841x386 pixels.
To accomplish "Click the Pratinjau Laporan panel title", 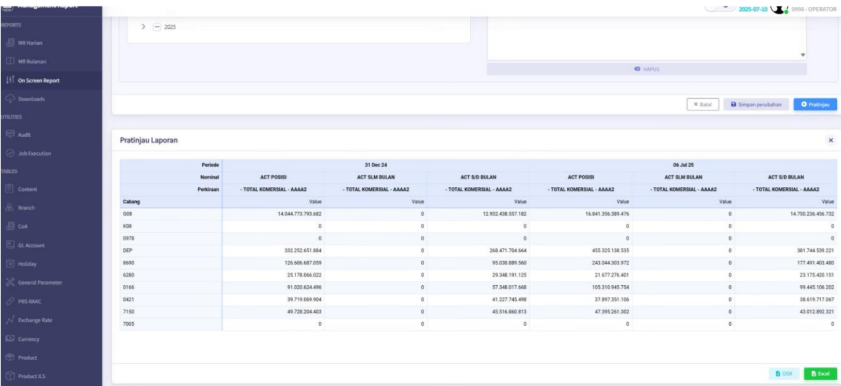I will pyautogui.click(x=149, y=140).
